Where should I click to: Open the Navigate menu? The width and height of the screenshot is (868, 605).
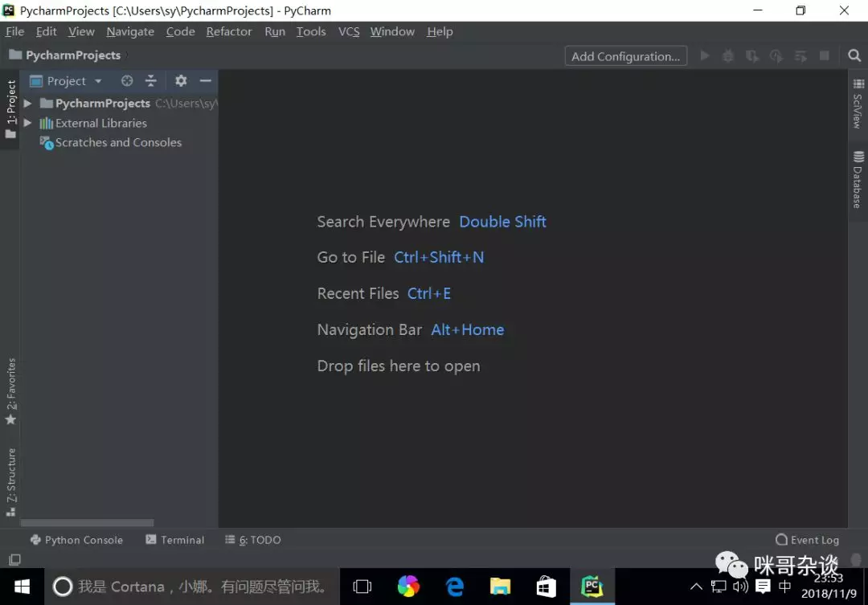(x=130, y=31)
